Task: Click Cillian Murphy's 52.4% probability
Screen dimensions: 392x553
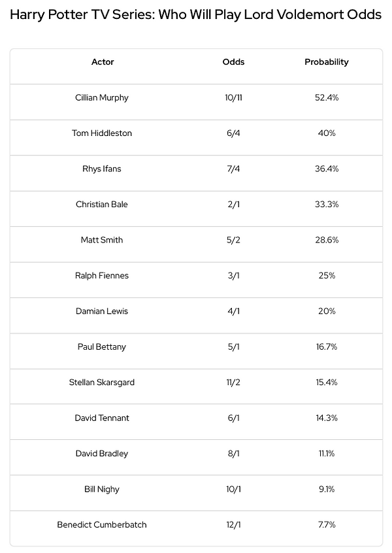Action: click(327, 97)
